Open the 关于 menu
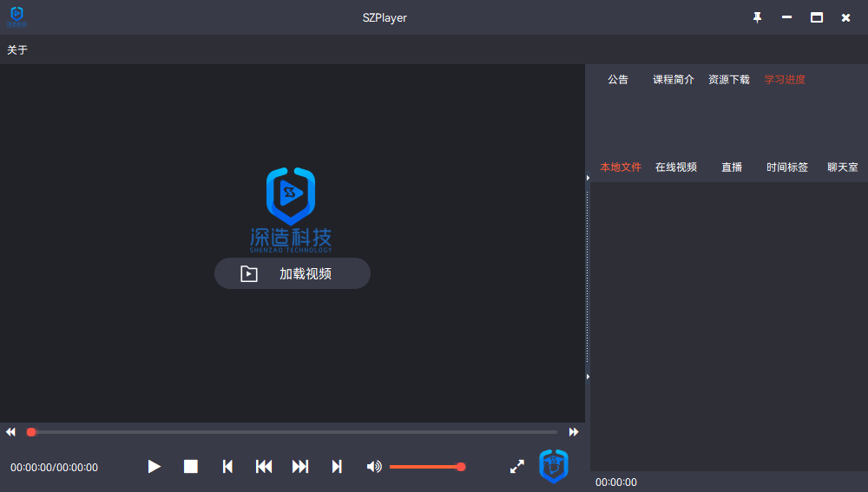The width and height of the screenshot is (868, 492). [x=17, y=49]
